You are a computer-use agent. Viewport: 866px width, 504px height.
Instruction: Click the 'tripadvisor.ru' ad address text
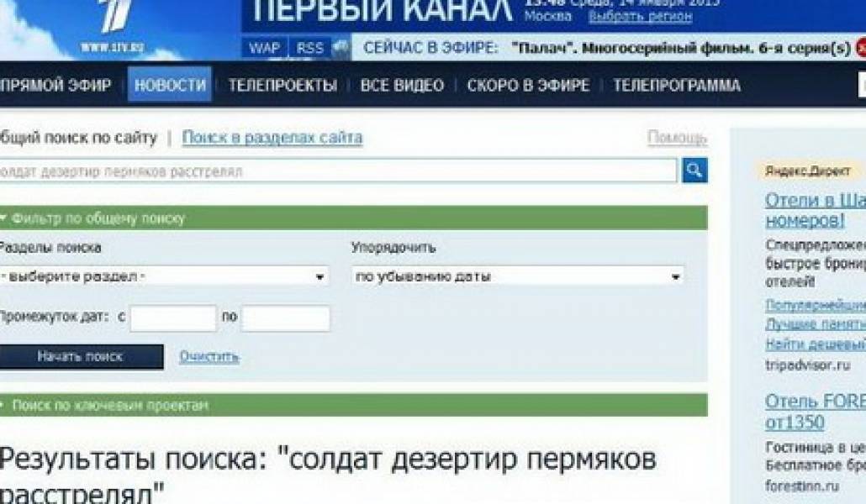click(807, 365)
